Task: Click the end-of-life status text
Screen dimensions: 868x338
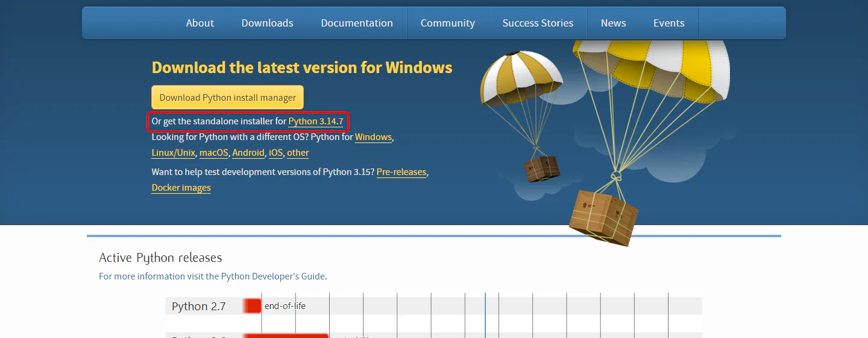Action: (285, 306)
